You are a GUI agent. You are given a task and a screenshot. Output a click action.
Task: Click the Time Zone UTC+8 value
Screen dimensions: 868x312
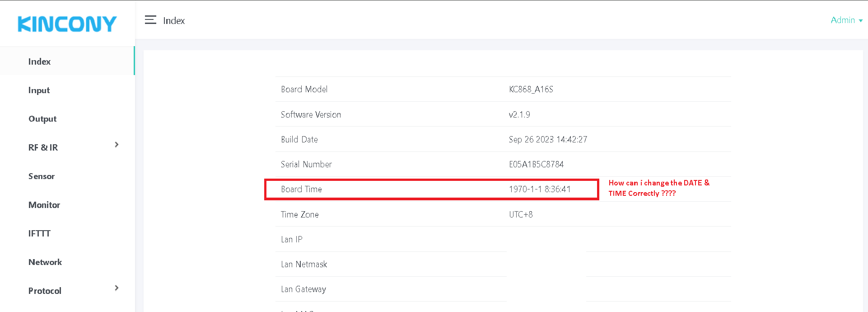[521, 215]
